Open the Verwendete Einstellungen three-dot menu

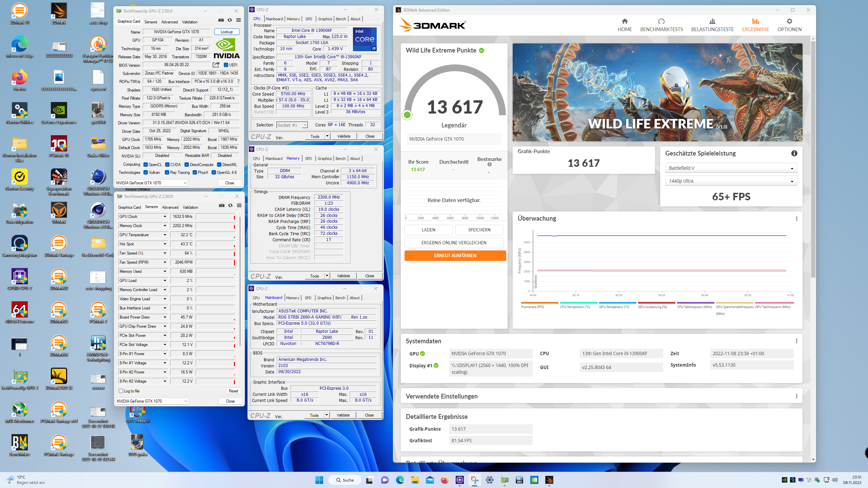click(796, 396)
